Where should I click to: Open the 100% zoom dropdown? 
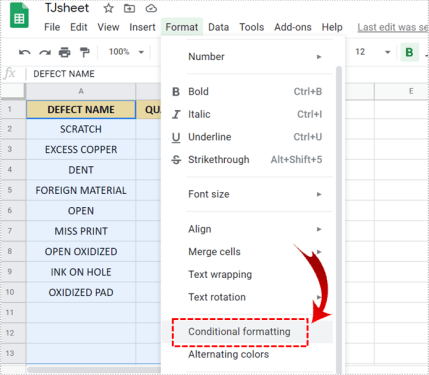(x=126, y=52)
